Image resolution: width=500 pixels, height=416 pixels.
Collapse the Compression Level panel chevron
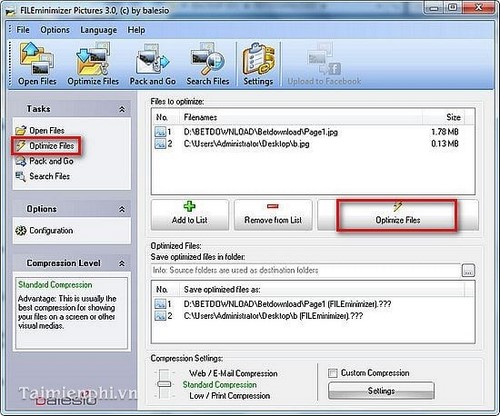click(x=122, y=263)
